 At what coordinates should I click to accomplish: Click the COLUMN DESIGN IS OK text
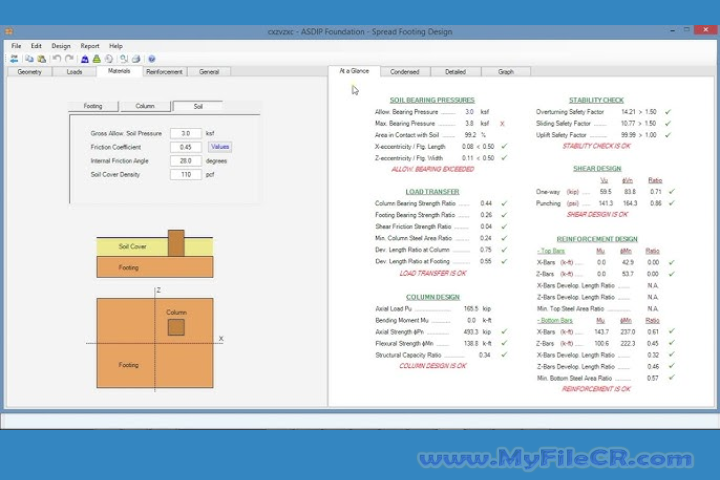tap(433, 366)
